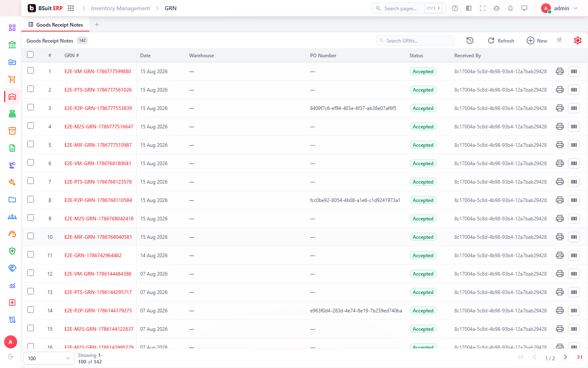588x368 pixels.
Task: Print GRN E2E-GRN-1786742964482
Action: tap(560, 255)
